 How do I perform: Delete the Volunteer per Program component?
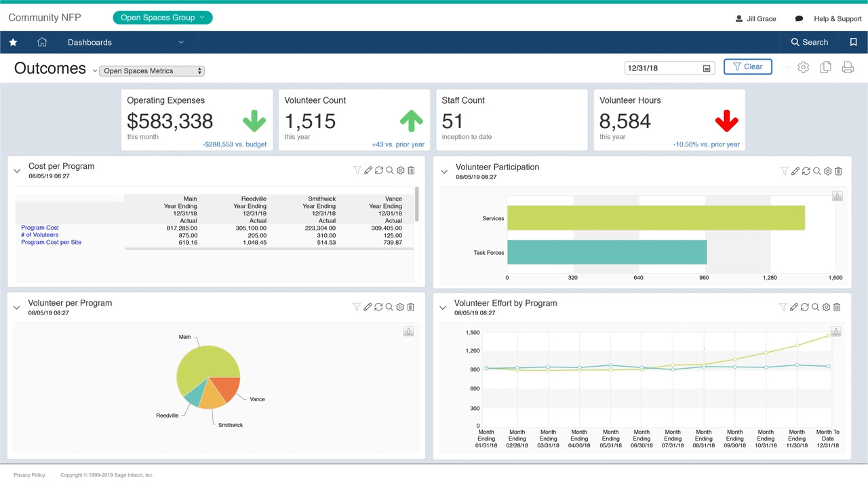(411, 307)
